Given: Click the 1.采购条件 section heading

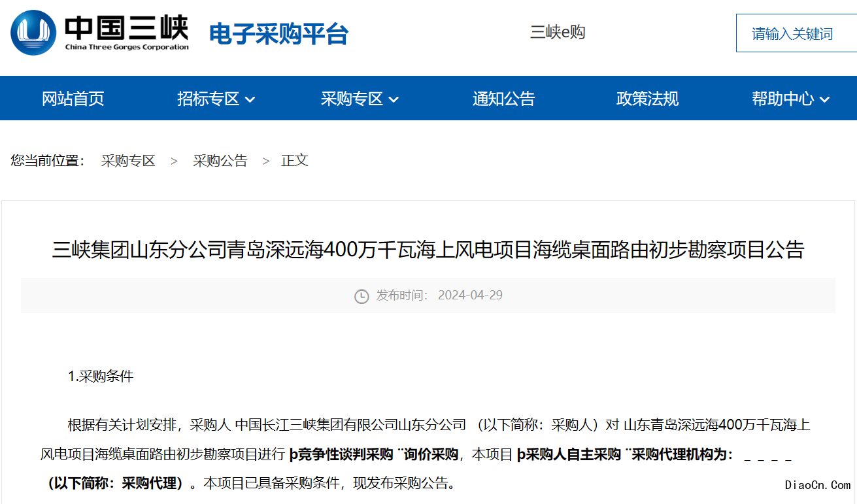Looking at the screenshot, I should 101,377.
